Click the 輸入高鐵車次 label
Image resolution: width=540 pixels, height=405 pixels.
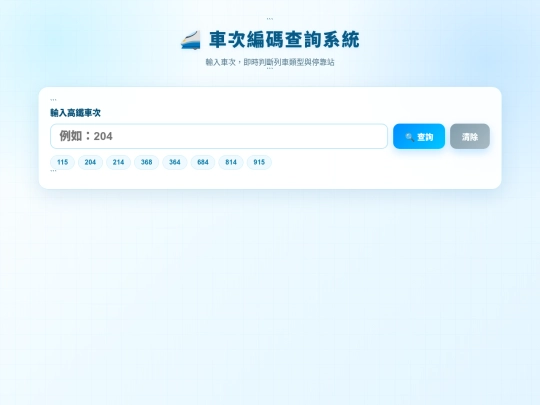coord(75,113)
